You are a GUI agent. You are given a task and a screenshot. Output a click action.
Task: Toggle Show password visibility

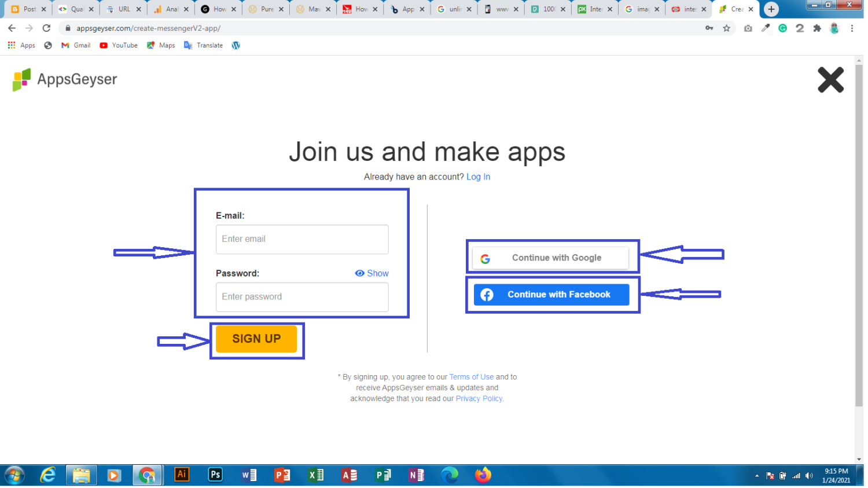tap(372, 273)
